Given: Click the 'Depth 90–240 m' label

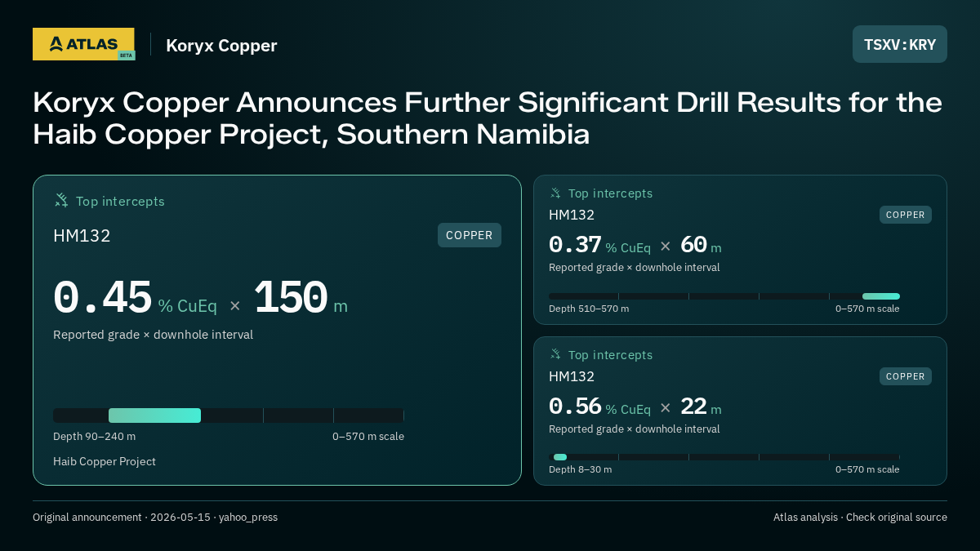Looking at the screenshot, I should pyautogui.click(x=95, y=436).
